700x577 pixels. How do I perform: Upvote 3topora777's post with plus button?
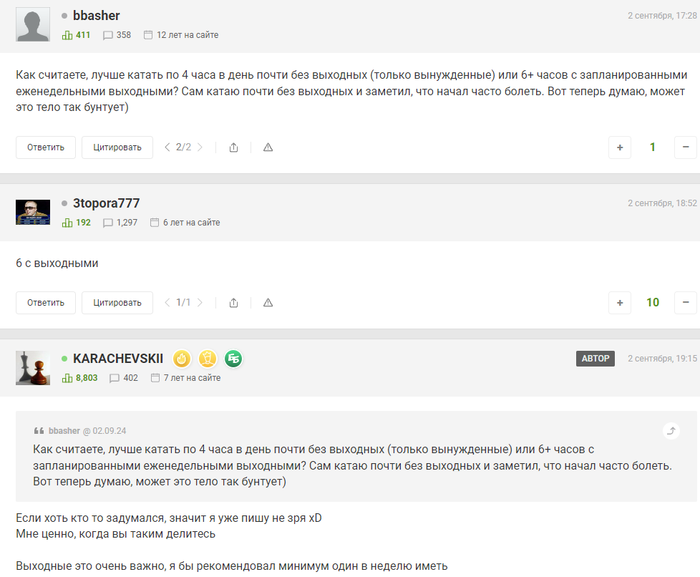(x=620, y=303)
